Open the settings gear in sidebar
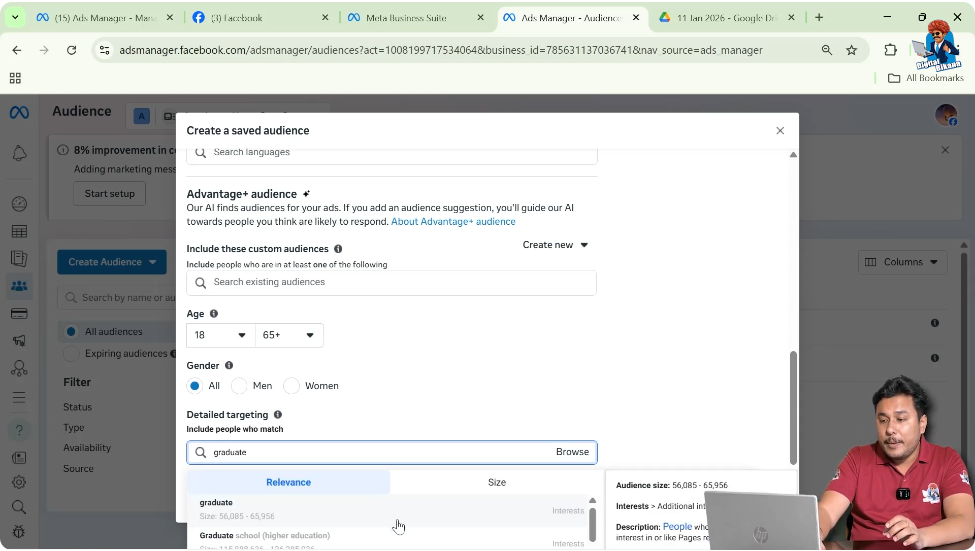This screenshot has width=975, height=551. [x=19, y=482]
